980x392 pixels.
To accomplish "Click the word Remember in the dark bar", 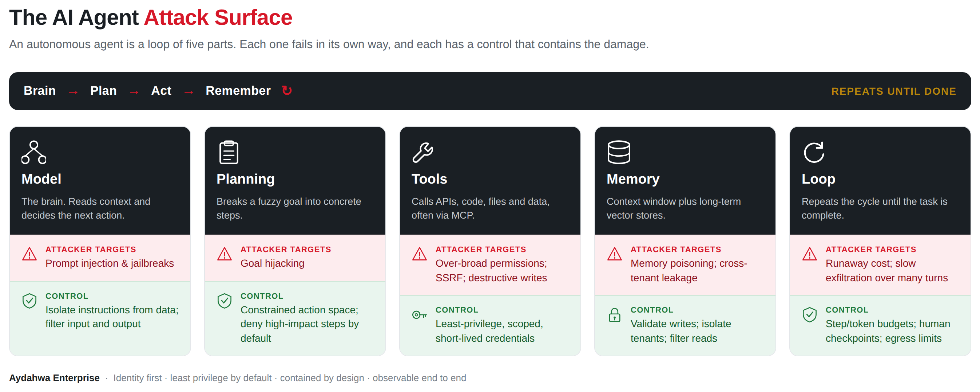I will (x=238, y=91).
